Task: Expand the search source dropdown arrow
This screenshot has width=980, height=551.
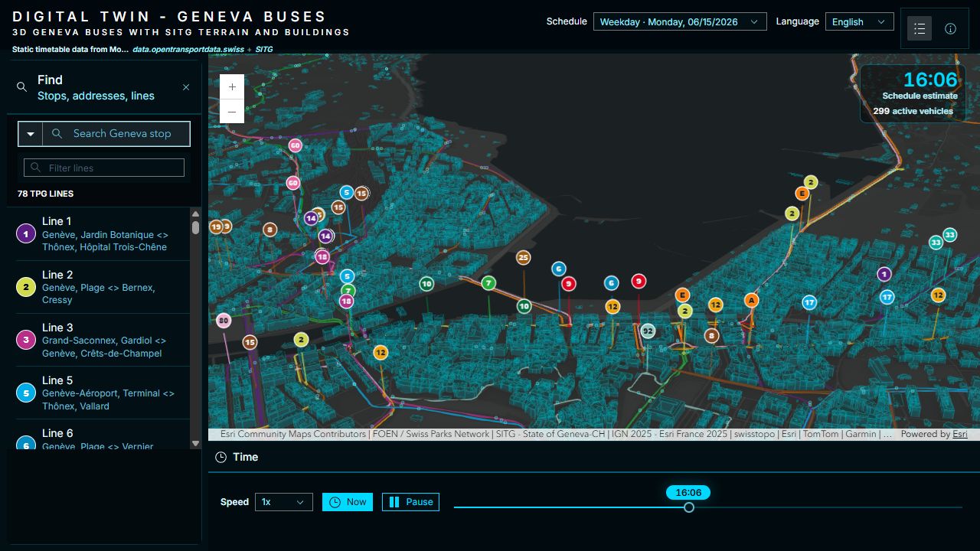Action: [31, 134]
